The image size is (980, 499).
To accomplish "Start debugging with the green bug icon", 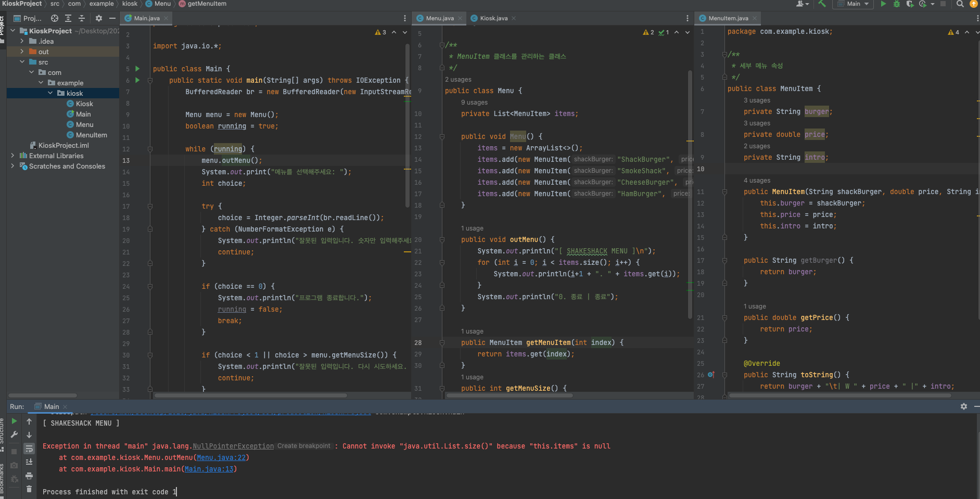I will click(897, 4).
